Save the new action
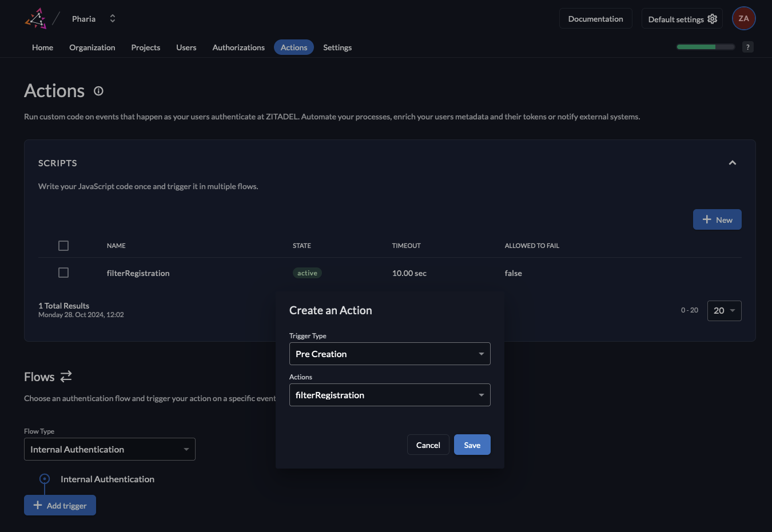Image resolution: width=772 pixels, height=532 pixels. tap(472, 445)
